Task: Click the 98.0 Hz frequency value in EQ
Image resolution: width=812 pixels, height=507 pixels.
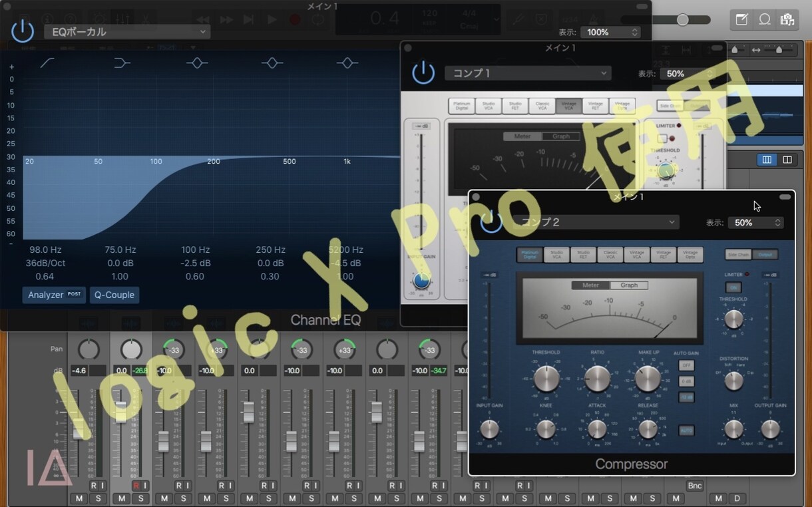Action: coord(45,250)
